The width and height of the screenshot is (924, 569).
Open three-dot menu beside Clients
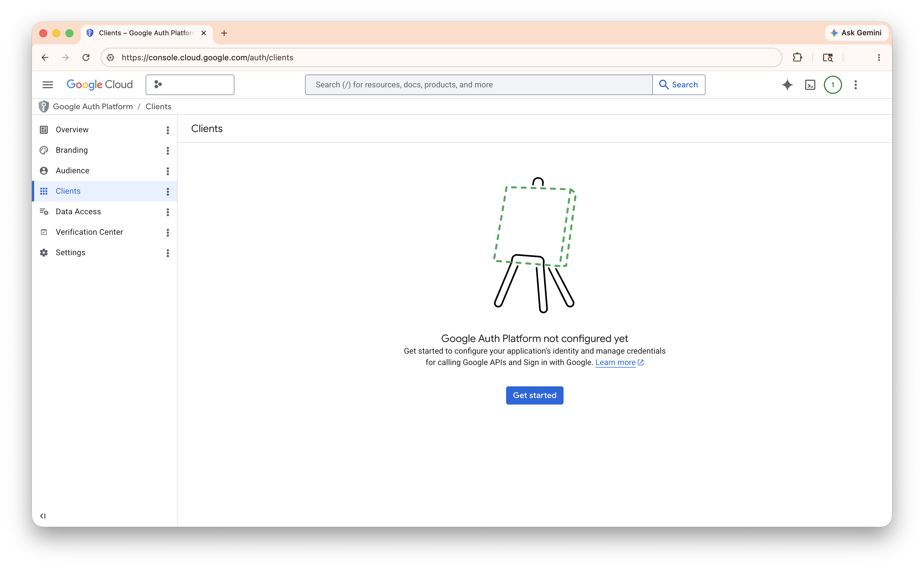pos(168,192)
